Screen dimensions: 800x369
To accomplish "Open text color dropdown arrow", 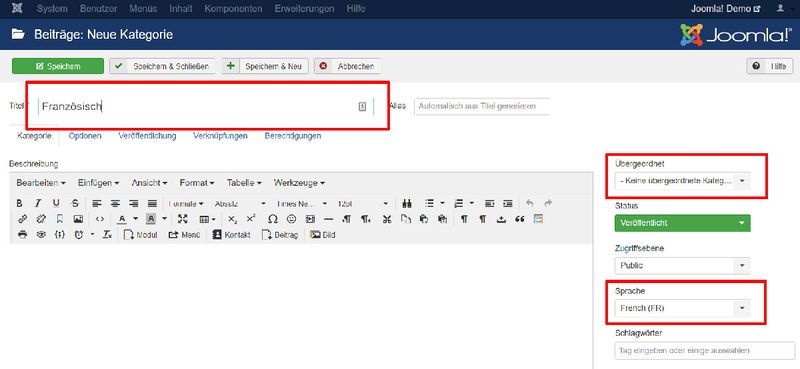I will pos(136,219).
